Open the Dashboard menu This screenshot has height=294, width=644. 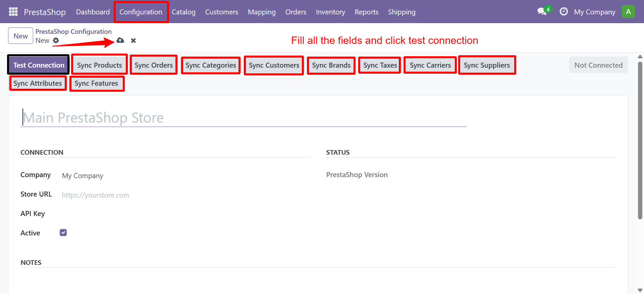point(93,12)
